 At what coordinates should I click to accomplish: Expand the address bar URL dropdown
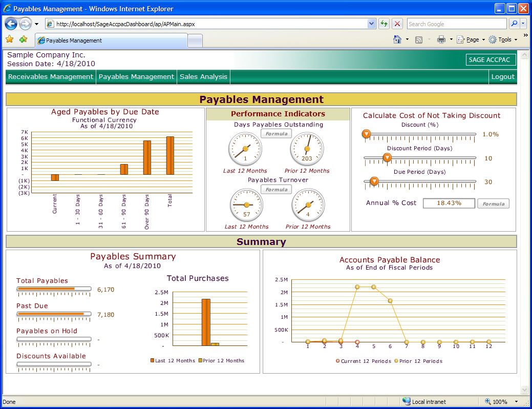[372, 24]
